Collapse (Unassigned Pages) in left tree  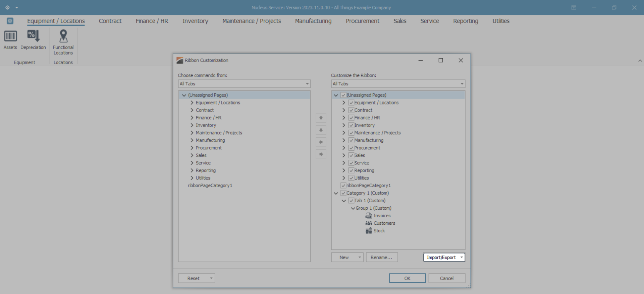(x=184, y=95)
